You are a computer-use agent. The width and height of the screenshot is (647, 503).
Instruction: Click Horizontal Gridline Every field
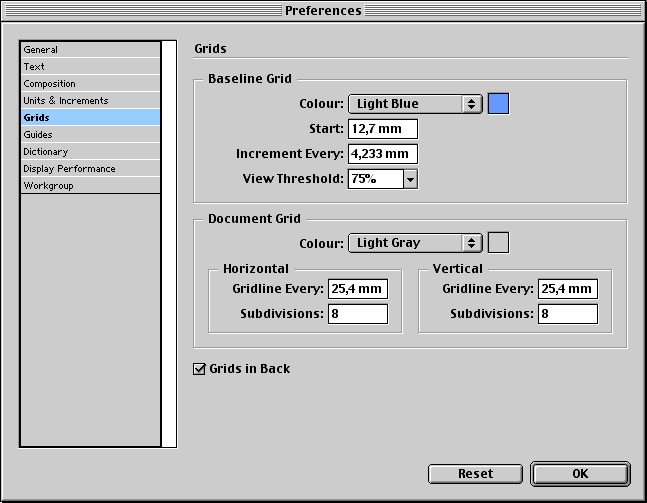[x=358, y=289]
